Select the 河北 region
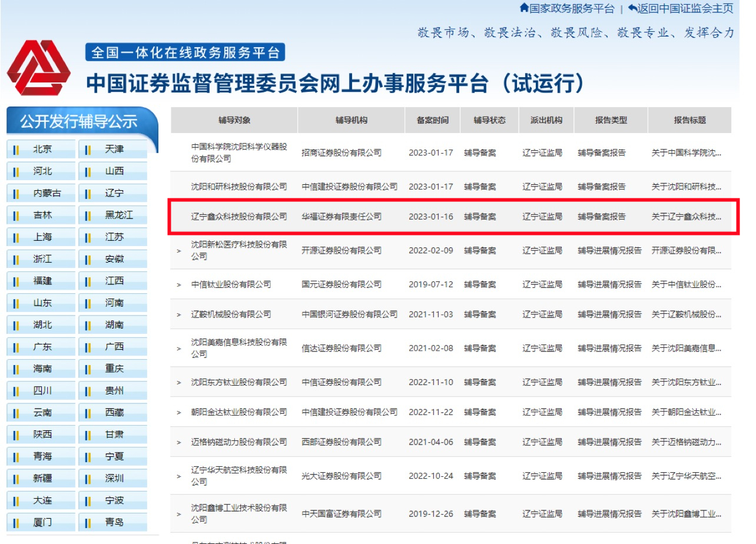The image size is (756, 544). (x=42, y=171)
